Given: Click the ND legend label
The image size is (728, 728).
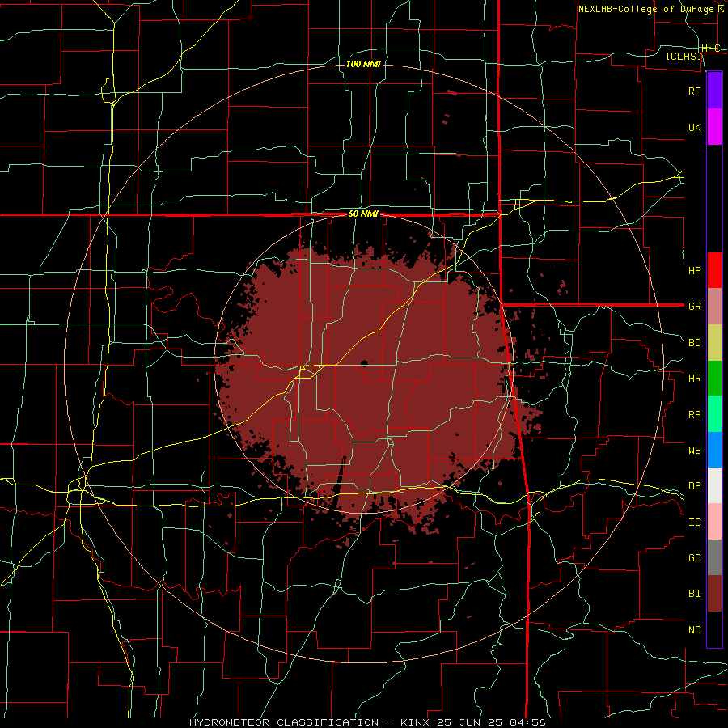Looking at the screenshot, I should click(x=694, y=630).
